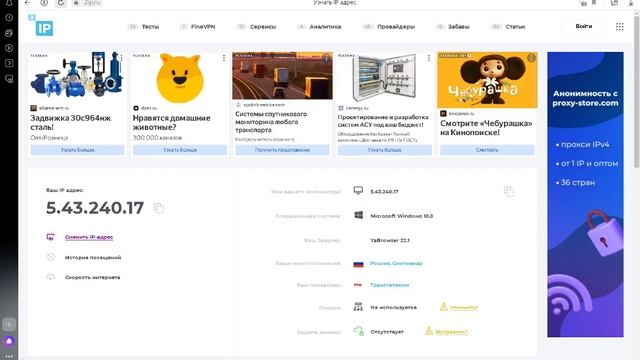The height and width of the screenshot is (360, 640).
Task: Open the history clock icon in the browser sidebar
Action: [9, 18]
